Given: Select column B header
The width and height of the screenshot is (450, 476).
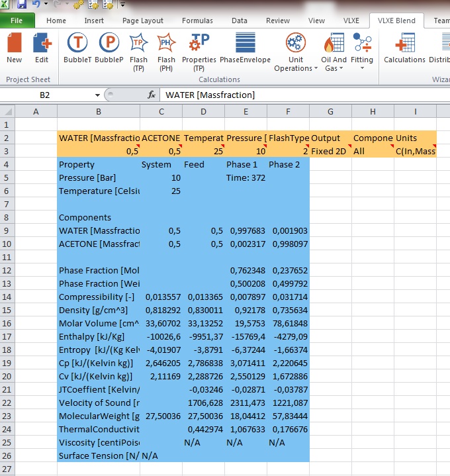Looking at the screenshot, I should tap(99, 111).
